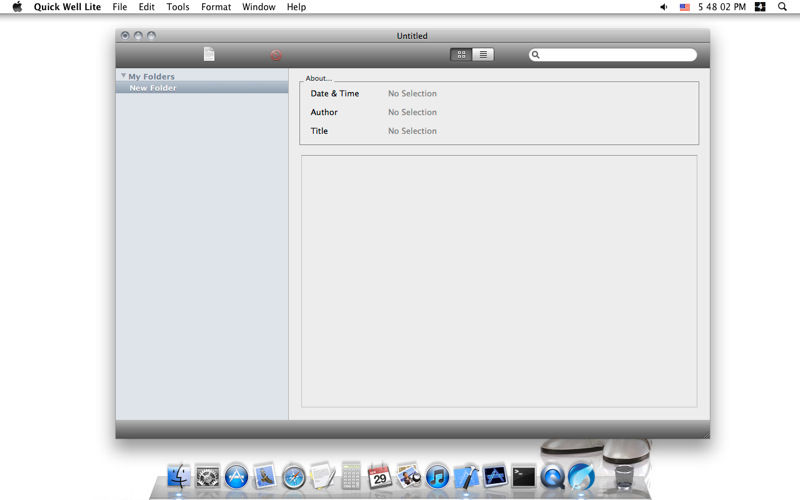Open the Apple menu
The height and width of the screenshot is (500, 800).
pyautogui.click(x=17, y=7)
